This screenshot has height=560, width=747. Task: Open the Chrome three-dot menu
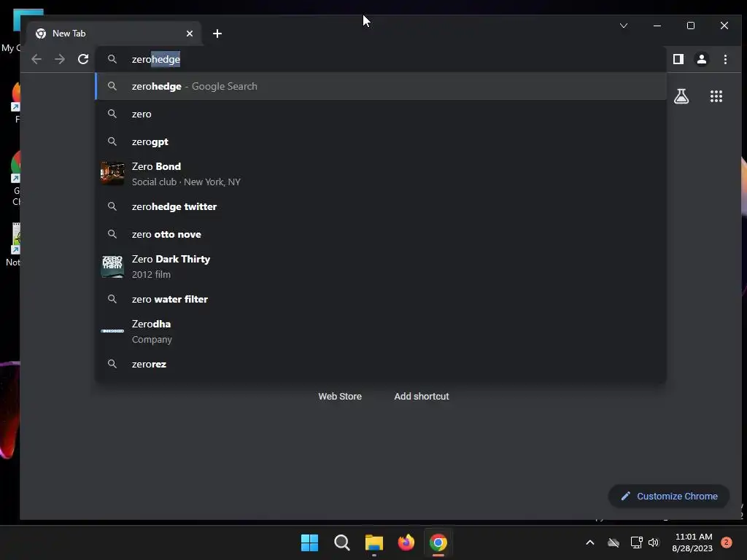point(725,59)
